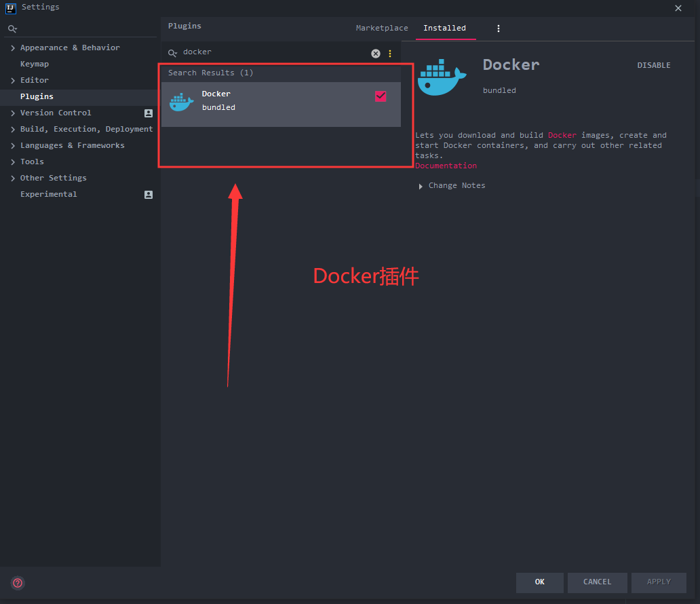The image size is (700, 604).
Task: Click the Docker plugin title heading
Action: [511, 64]
